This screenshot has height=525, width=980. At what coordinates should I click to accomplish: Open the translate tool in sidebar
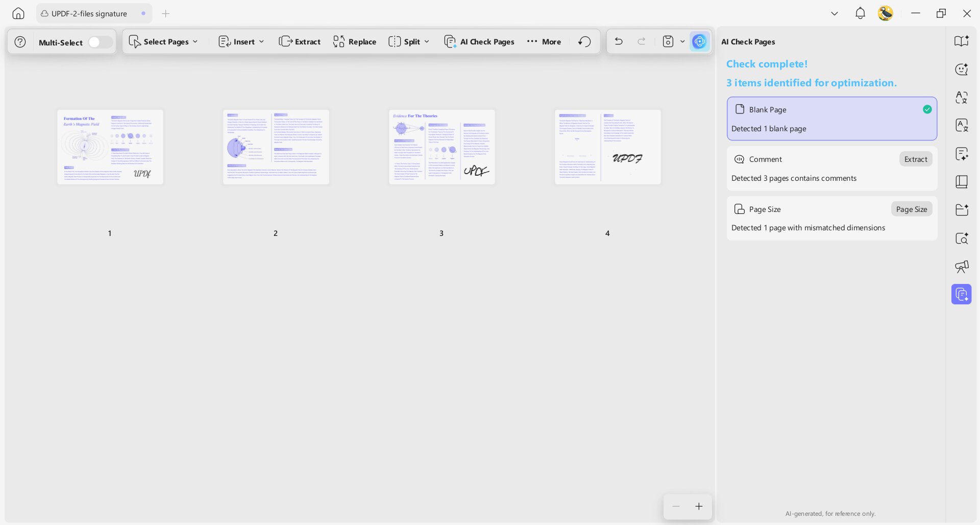click(x=962, y=98)
